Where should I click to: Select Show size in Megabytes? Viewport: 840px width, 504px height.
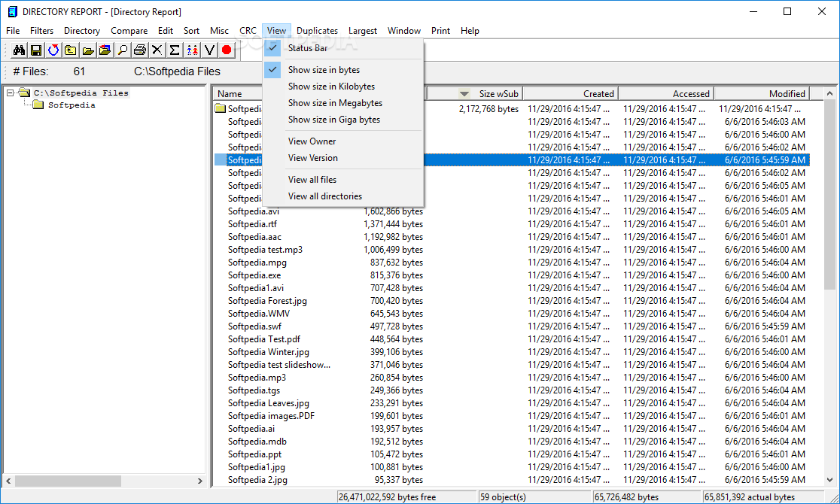343,103
